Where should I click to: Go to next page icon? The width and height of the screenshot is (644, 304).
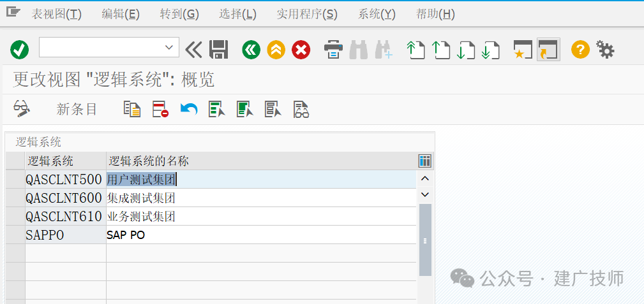click(466, 50)
